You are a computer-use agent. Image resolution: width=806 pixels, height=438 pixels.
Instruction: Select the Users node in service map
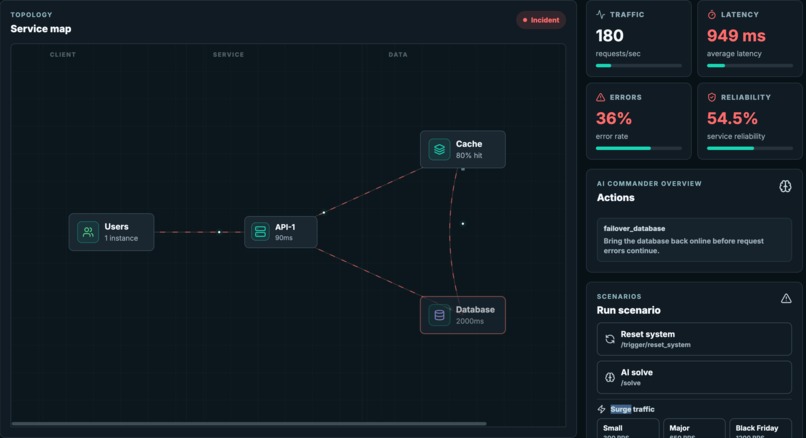pyautogui.click(x=112, y=232)
